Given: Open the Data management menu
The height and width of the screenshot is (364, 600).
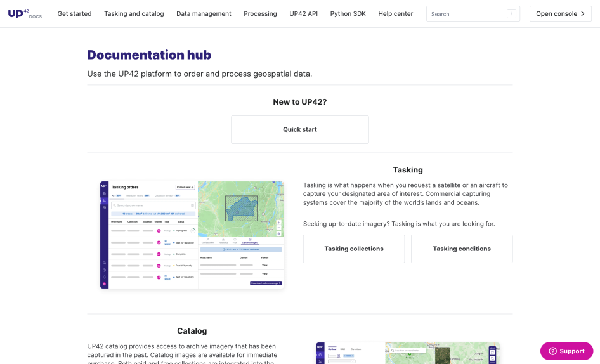Looking at the screenshot, I should pyautogui.click(x=204, y=14).
